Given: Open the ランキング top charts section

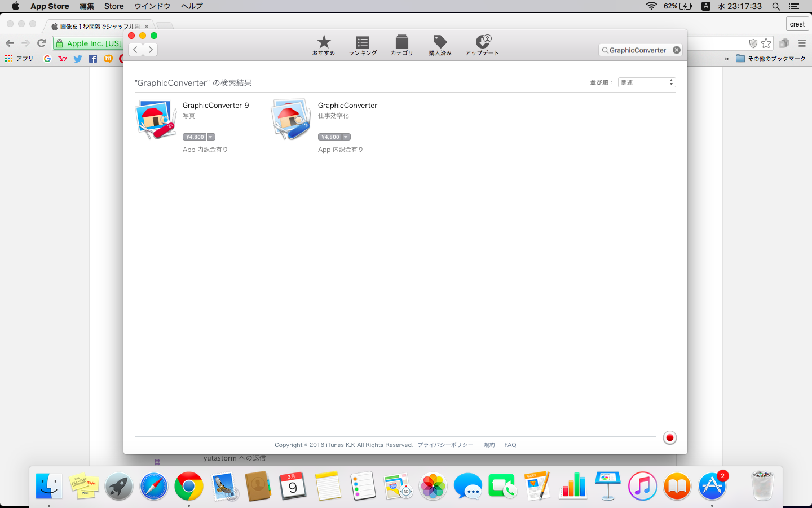Looking at the screenshot, I should point(363,45).
